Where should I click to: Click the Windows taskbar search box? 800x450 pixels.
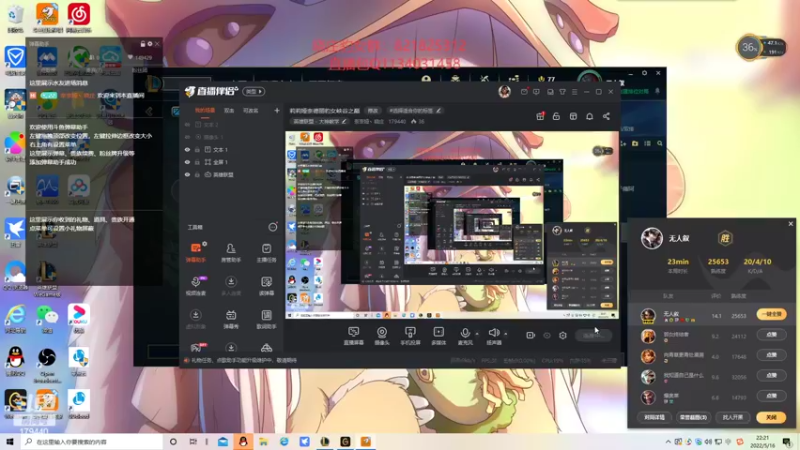(x=92, y=441)
